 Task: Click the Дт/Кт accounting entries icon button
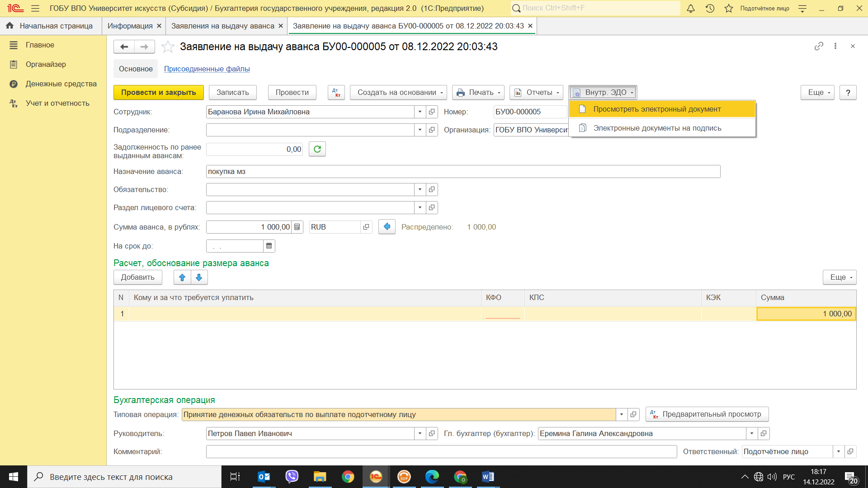336,92
